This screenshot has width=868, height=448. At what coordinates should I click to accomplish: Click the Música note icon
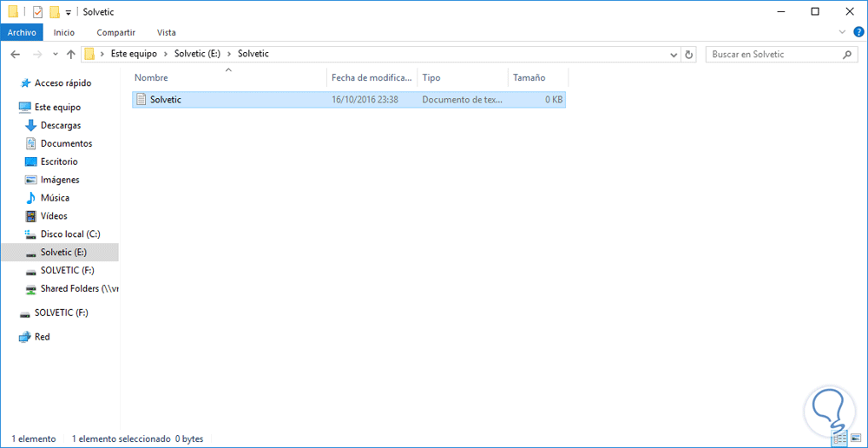31,198
